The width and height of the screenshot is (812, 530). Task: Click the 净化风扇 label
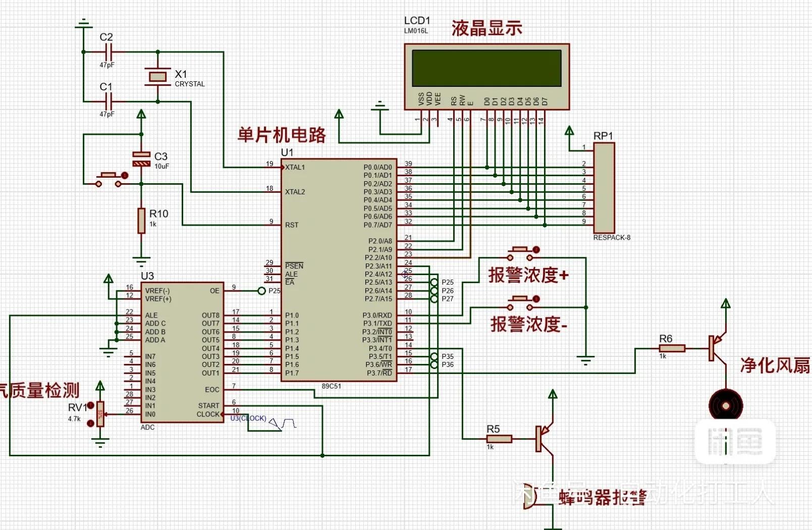pyautogui.click(x=775, y=365)
